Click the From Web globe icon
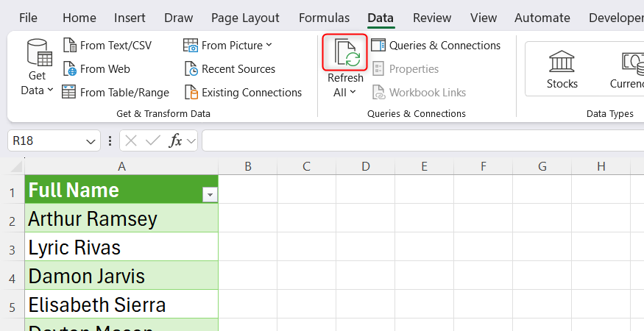The height and width of the screenshot is (331, 644). click(x=70, y=69)
